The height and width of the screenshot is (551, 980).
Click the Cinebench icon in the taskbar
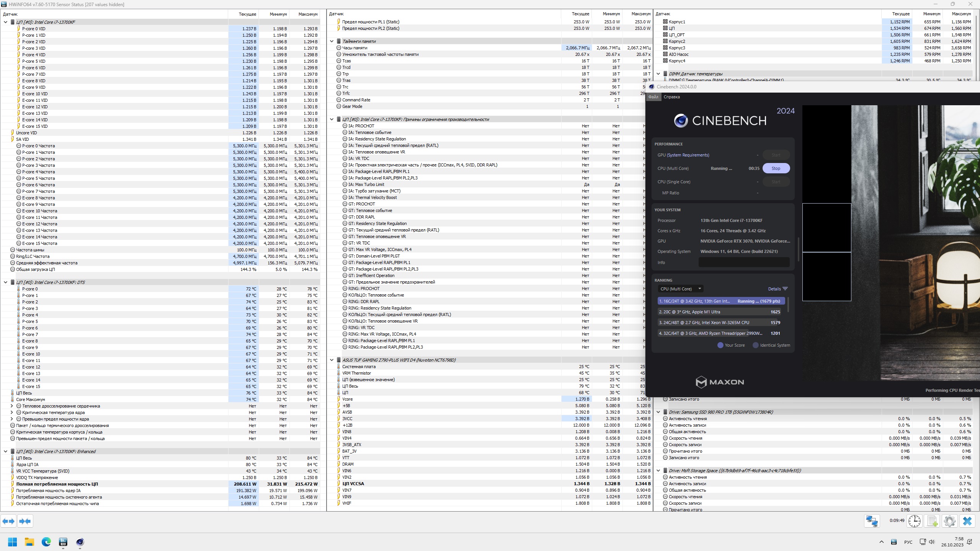80,542
